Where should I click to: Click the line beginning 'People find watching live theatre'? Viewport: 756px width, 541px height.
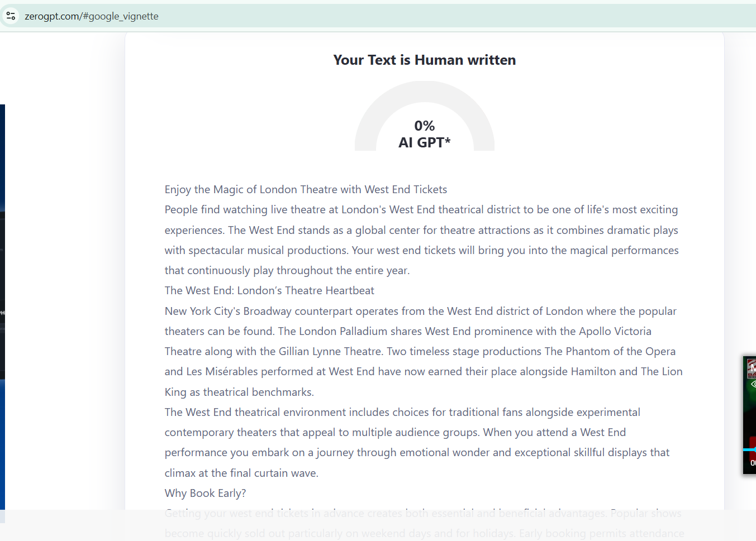(x=421, y=209)
